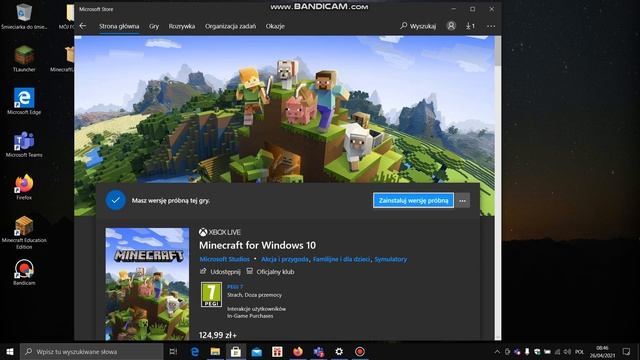Open the Wyszukaj search in Store
Screen dimensions: 640x360
pyautogui.click(x=418, y=26)
